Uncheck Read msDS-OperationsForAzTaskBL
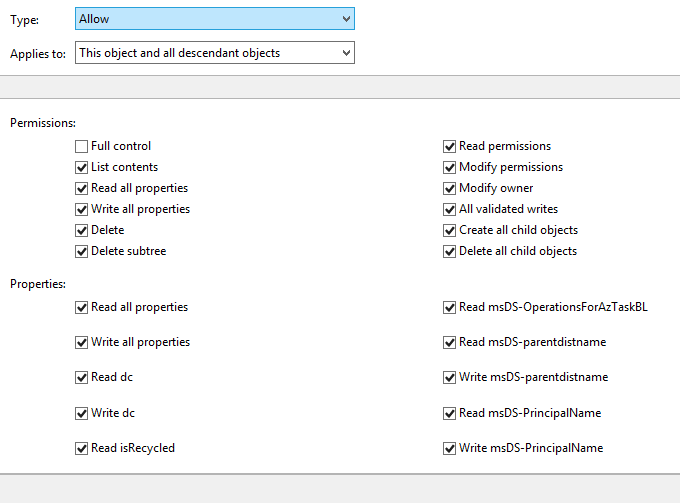The width and height of the screenshot is (680, 503). (x=450, y=307)
